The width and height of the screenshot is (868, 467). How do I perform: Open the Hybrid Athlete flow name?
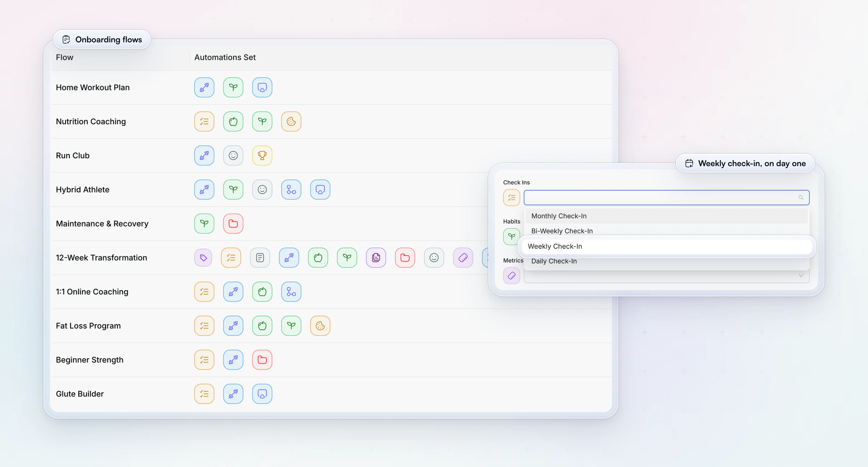tap(82, 189)
